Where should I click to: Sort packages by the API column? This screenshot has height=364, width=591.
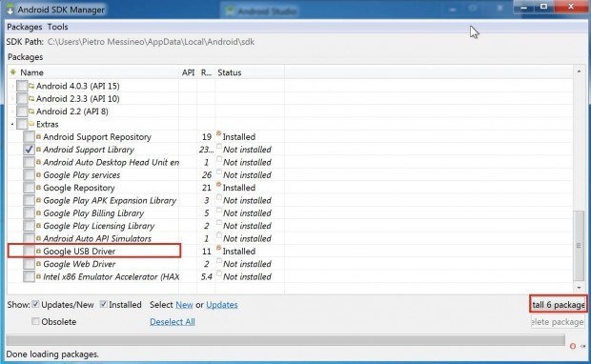[188, 72]
